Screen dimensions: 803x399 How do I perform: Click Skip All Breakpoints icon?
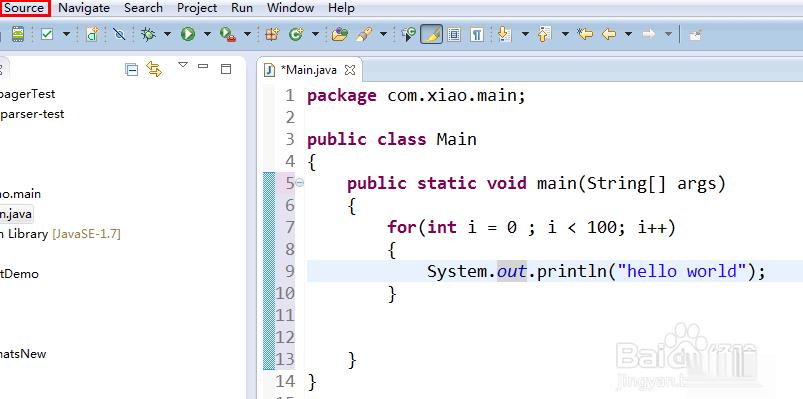[119, 34]
